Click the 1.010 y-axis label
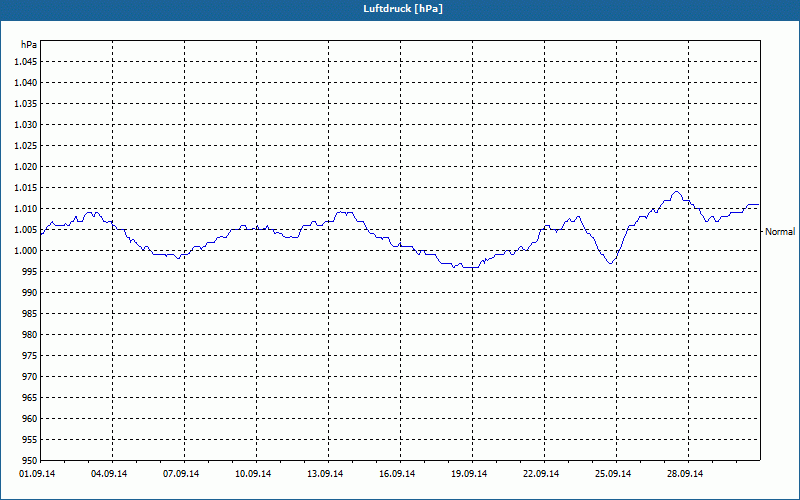 [x=26, y=209]
